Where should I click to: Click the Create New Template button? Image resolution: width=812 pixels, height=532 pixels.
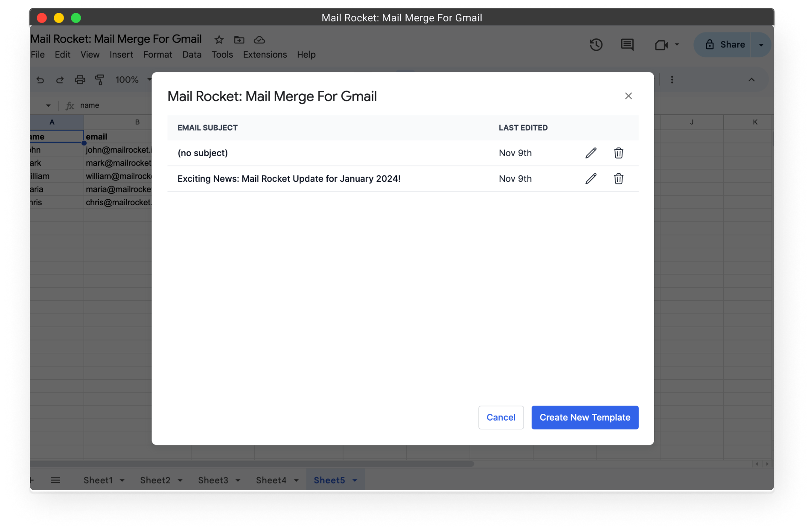(x=585, y=417)
